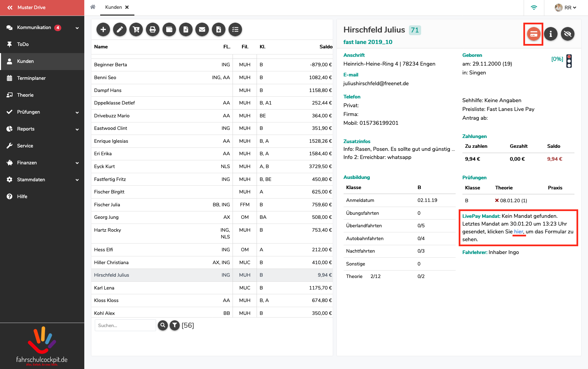Open the customer filter funnel button
588x369 pixels.
coord(175,325)
